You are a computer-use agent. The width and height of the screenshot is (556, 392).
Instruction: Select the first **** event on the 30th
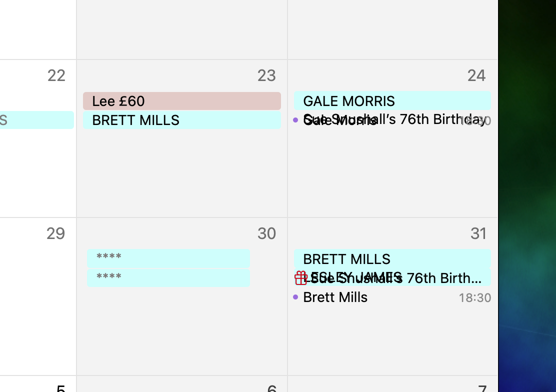168,258
